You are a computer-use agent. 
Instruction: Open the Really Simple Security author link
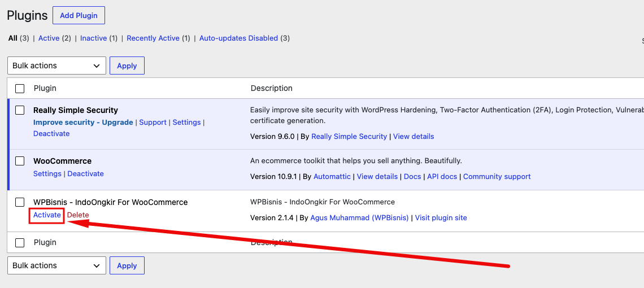click(x=349, y=137)
